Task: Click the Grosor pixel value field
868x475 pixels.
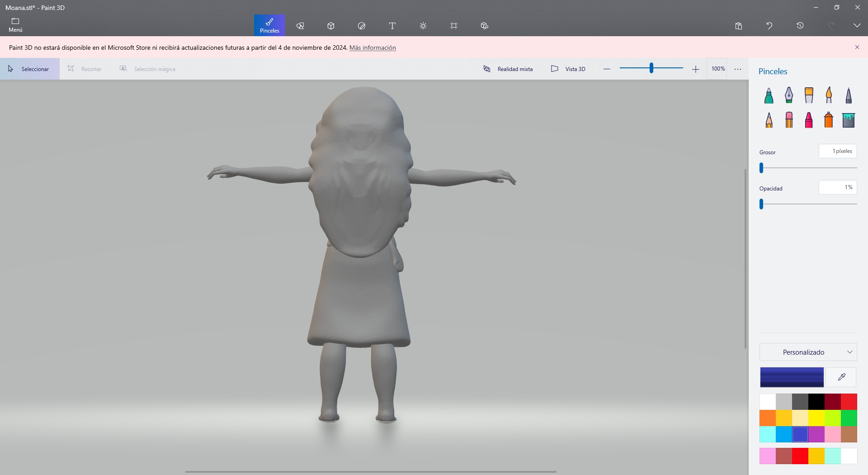Action: tap(838, 151)
